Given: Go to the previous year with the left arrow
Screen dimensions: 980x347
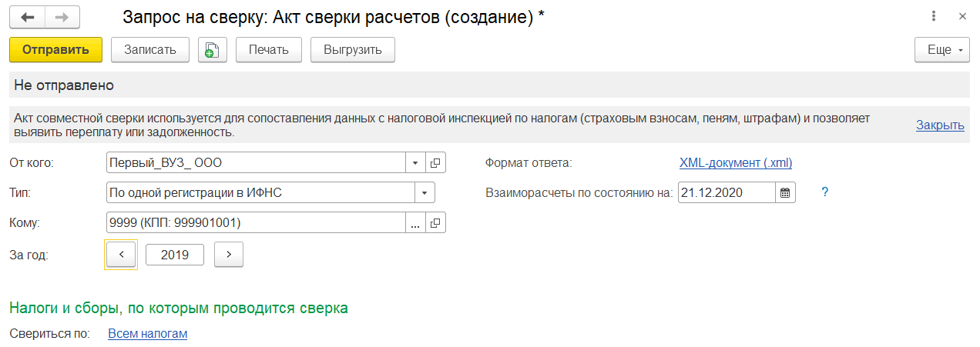Looking at the screenshot, I should pos(121,255).
